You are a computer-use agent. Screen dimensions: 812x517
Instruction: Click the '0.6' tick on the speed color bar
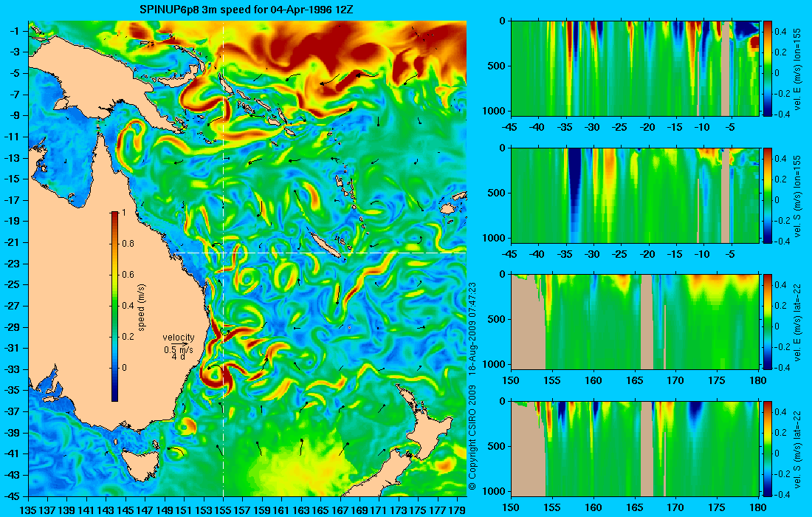tap(128, 275)
